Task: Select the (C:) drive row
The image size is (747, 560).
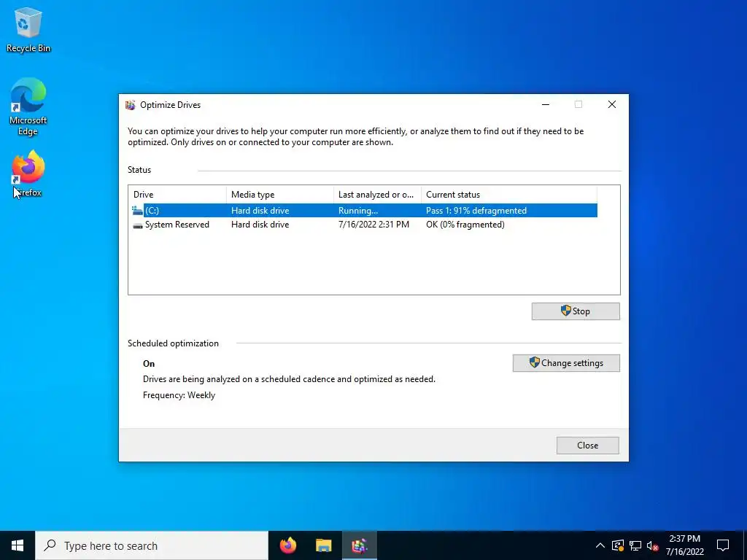Action: [364, 211]
